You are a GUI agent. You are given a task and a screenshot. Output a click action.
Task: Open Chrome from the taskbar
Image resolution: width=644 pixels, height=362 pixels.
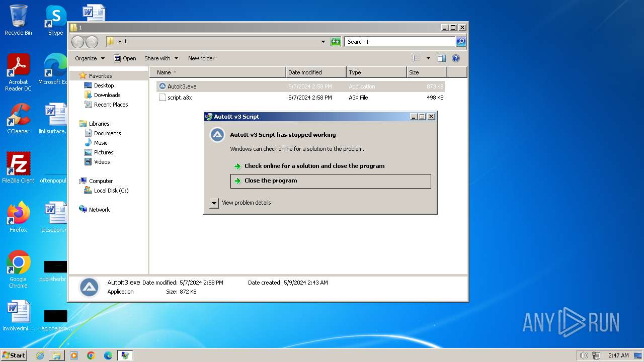click(91, 355)
